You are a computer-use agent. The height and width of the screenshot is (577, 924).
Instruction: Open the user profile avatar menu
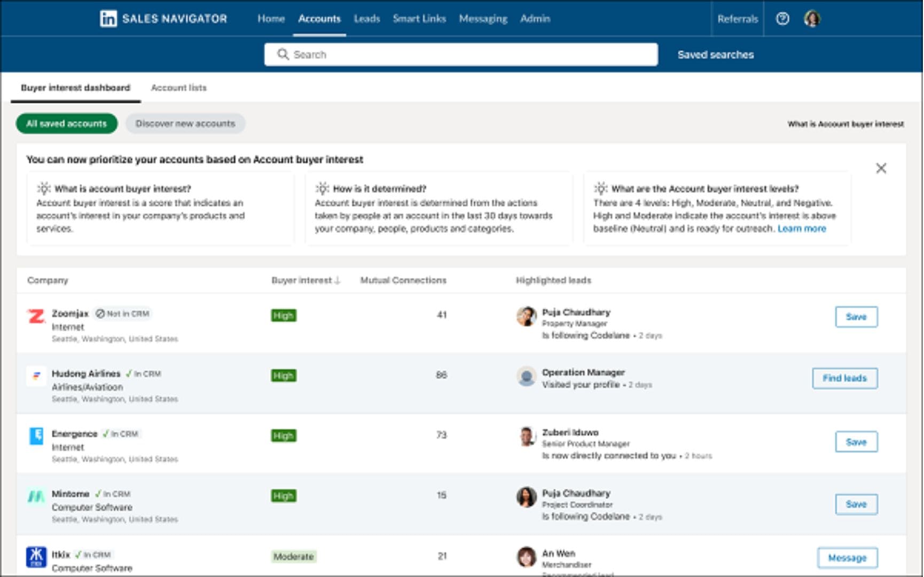point(812,19)
